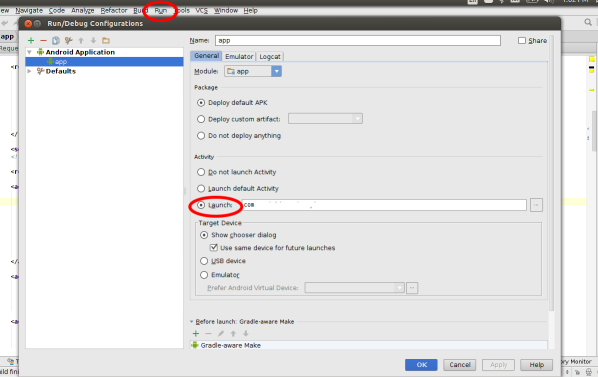Viewport: 598px width, 377px height.
Task: Open the VCS menu
Action: tap(201, 11)
